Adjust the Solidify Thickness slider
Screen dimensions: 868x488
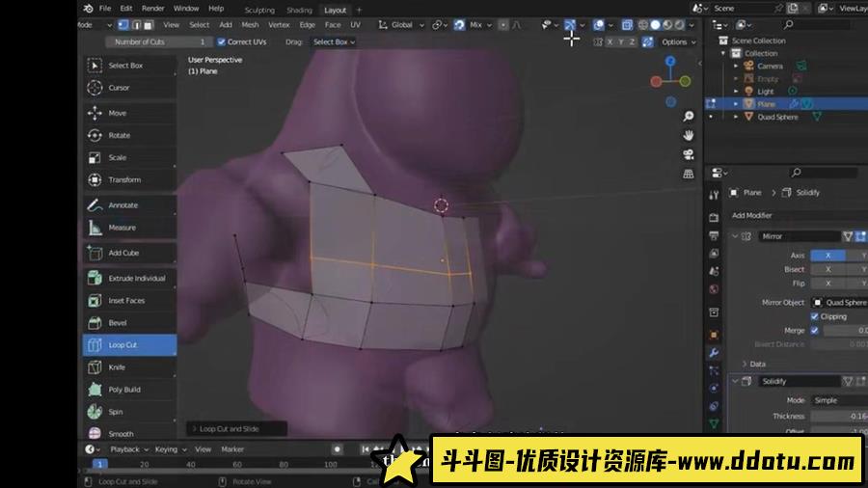[x=839, y=416]
